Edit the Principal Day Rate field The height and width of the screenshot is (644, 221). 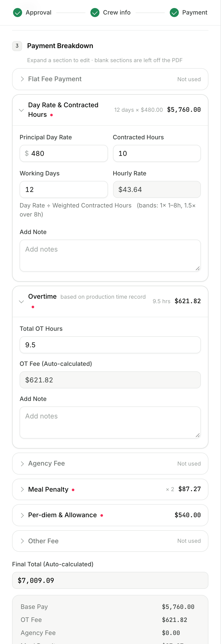pos(64,153)
